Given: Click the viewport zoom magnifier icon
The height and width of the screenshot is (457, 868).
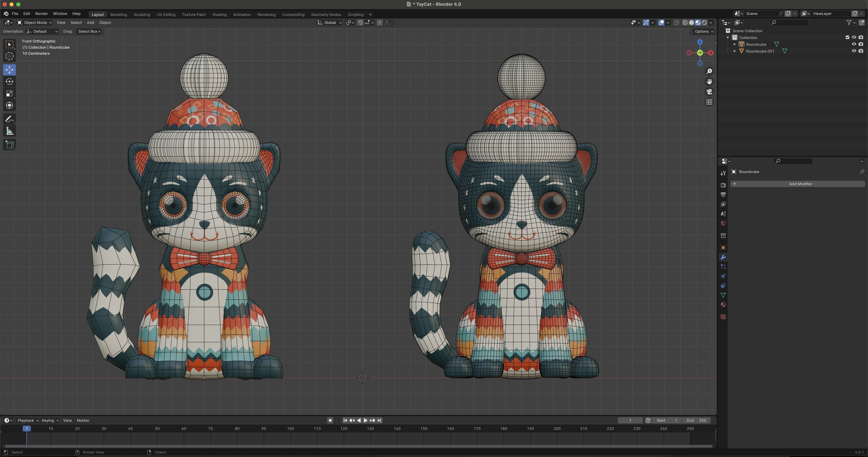Looking at the screenshot, I should click(x=709, y=71).
